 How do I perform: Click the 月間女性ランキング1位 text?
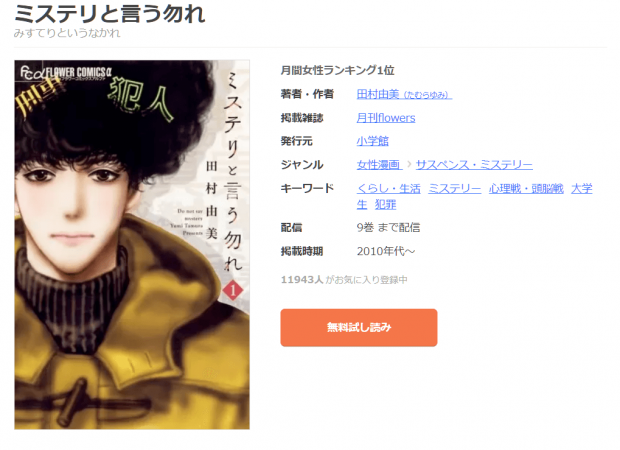tap(337, 70)
